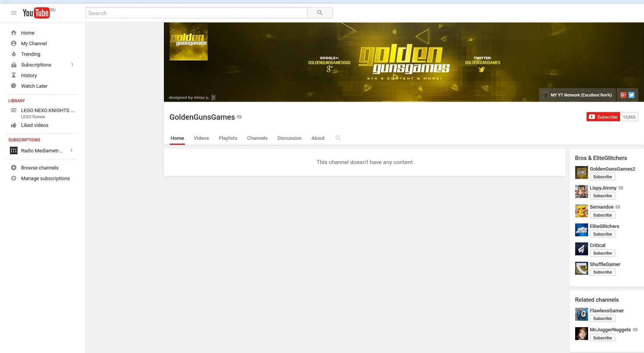Viewport: 644px width, 353px height.
Task: Click Radio Mediametr channel icon
Action: click(x=14, y=150)
